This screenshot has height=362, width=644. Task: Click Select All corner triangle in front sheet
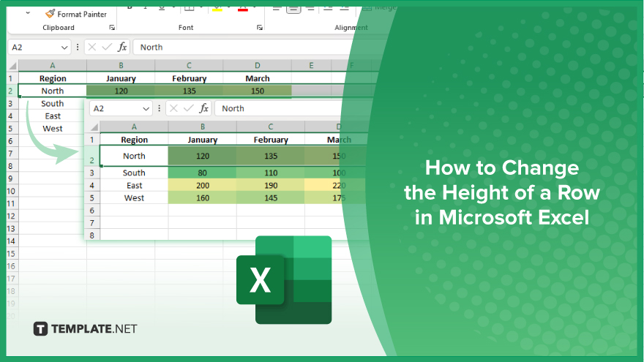point(94,127)
